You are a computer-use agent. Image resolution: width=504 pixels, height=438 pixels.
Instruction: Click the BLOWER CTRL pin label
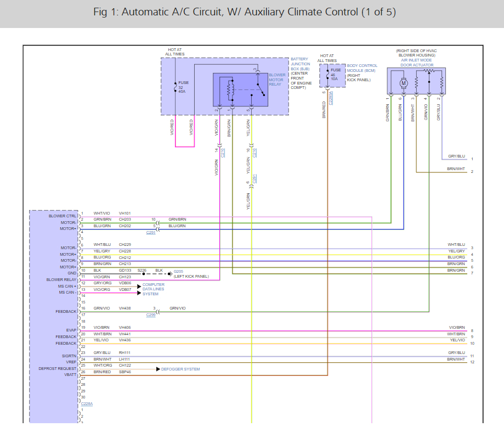click(x=63, y=216)
